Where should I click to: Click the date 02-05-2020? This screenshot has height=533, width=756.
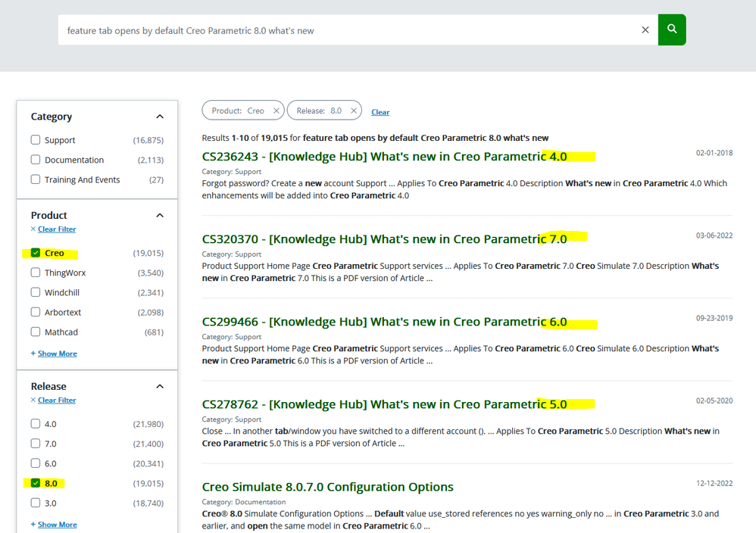pyautogui.click(x=714, y=401)
